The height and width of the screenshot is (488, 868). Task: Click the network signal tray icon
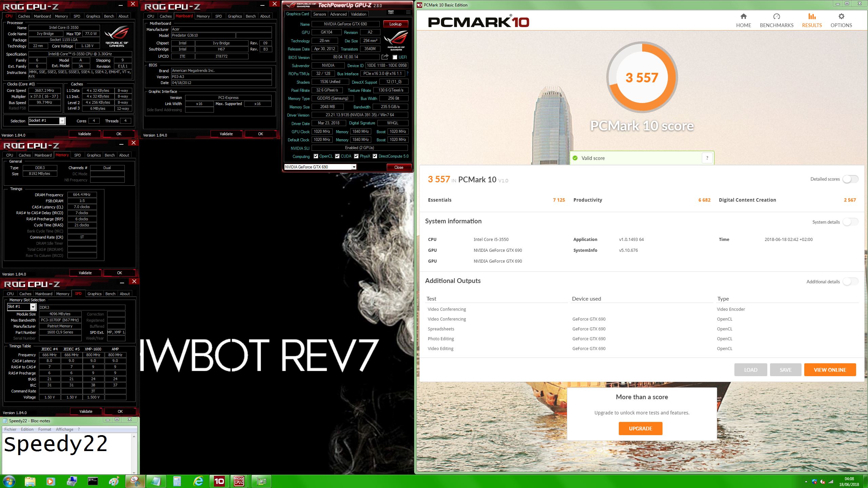point(830,482)
